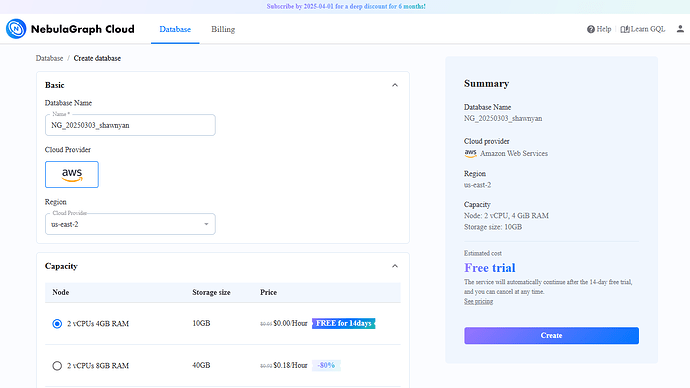Click the subscribe discount banner
This screenshot has height=388, width=690.
[x=346, y=6]
